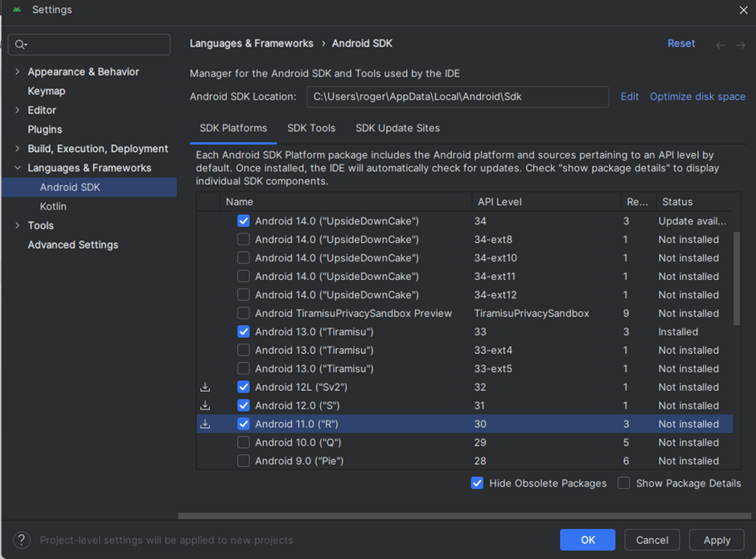
Task: Check Android 13.0 33-ext4 checkbox
Action: click(x=244, y=350)
